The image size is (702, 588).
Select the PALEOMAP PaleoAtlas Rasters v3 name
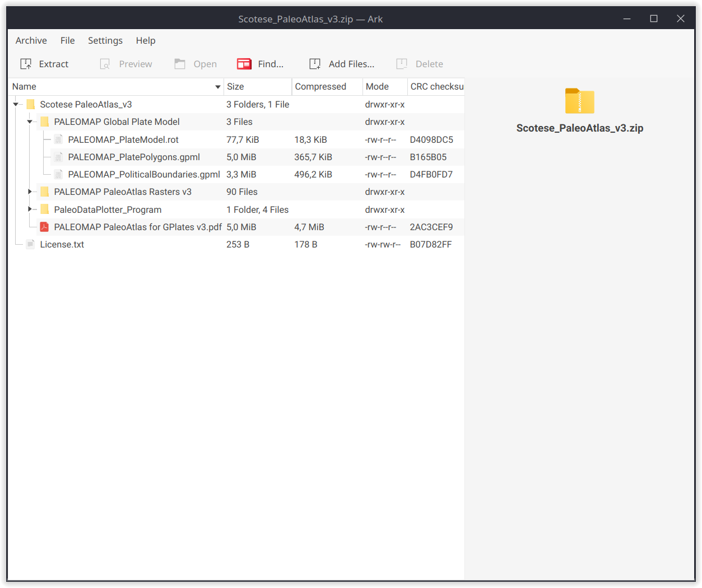coord(123,192)
